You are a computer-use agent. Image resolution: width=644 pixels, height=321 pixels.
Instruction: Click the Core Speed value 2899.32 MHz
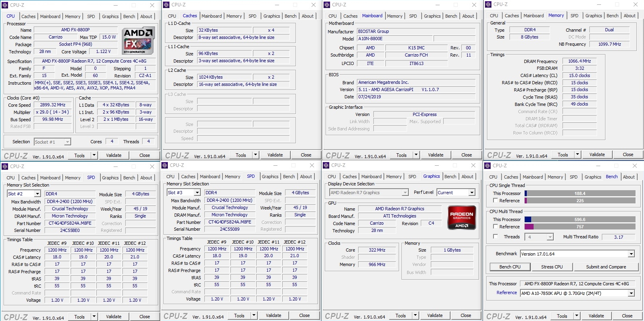[53, 105]
